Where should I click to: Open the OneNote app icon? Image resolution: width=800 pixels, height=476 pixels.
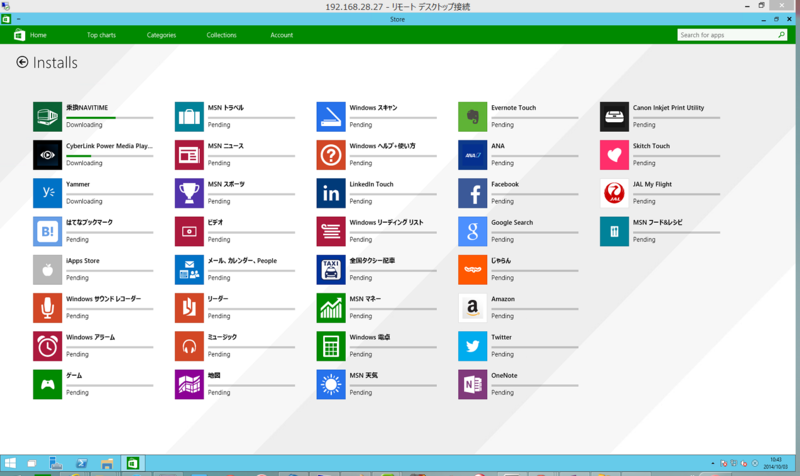pos(472,385)
